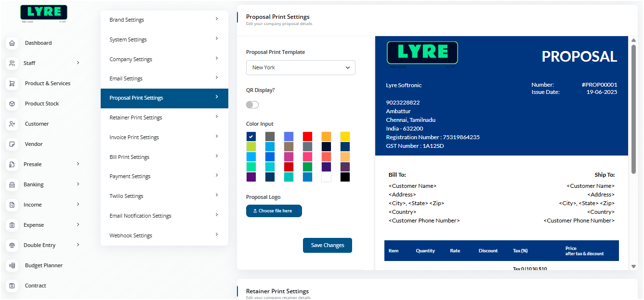Click the Dashboard home icon in sidebar

(12, 43)
